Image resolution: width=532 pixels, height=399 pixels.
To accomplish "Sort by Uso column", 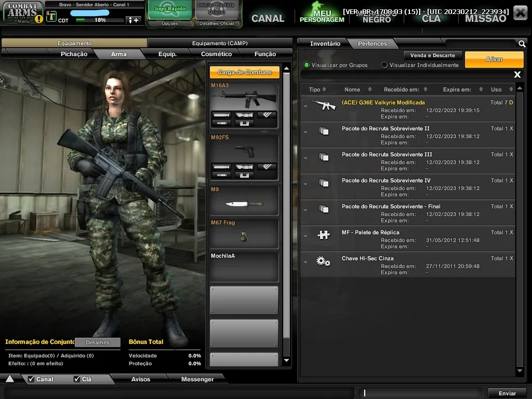I will pos(501,89).
